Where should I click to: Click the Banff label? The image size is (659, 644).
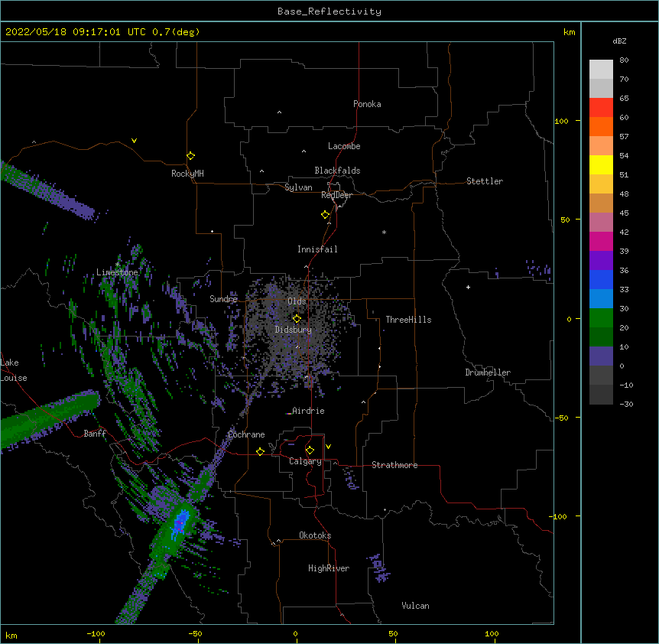pyautogui.click(x=95, y=434)
